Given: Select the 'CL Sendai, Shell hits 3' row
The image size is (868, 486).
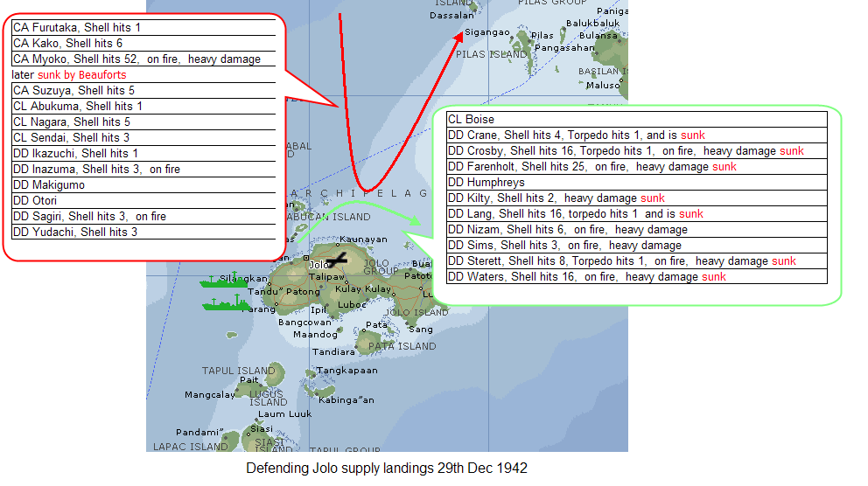Looking at the screenshot, I should point(143,138).
